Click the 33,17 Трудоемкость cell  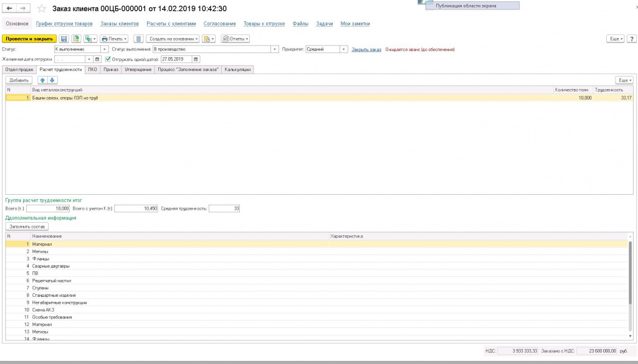point(613,98)
